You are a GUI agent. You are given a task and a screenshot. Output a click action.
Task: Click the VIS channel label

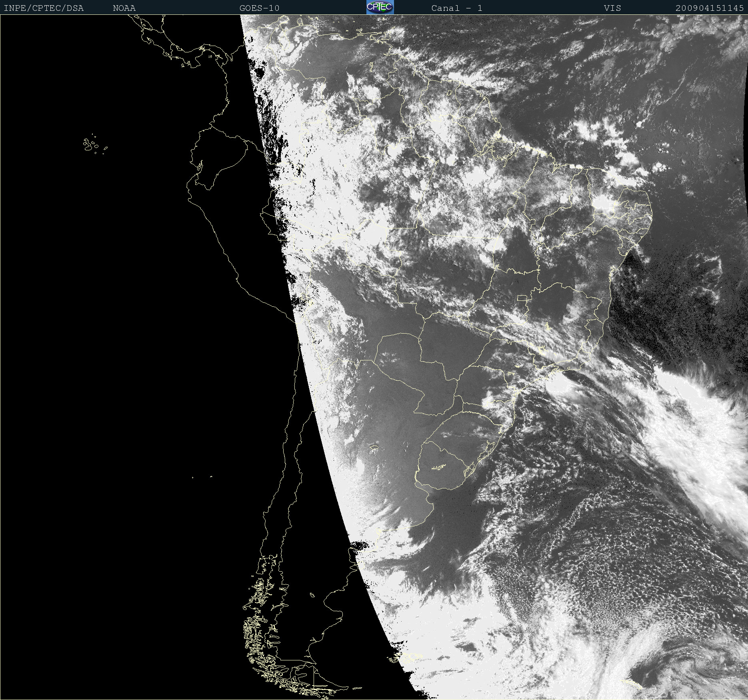click(612, 8)
